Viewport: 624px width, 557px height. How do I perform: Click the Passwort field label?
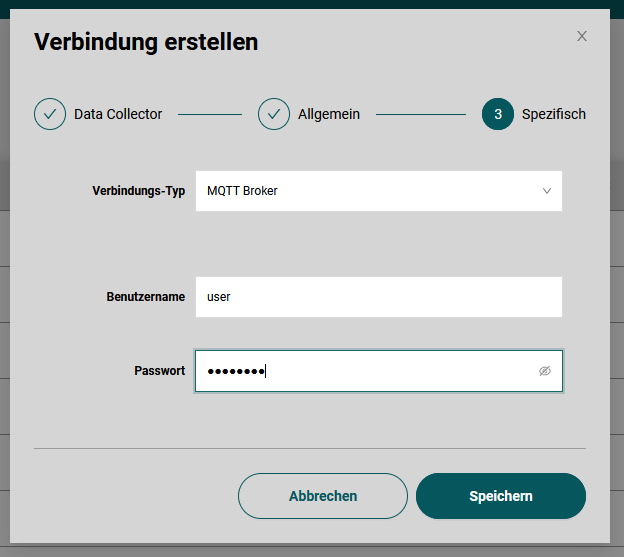[x=160, y=371]
